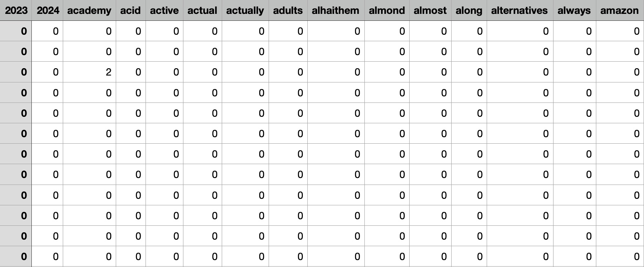Screen dimensions: 644x267
Task: Select the along column header
Action: [x=469, y=11]
